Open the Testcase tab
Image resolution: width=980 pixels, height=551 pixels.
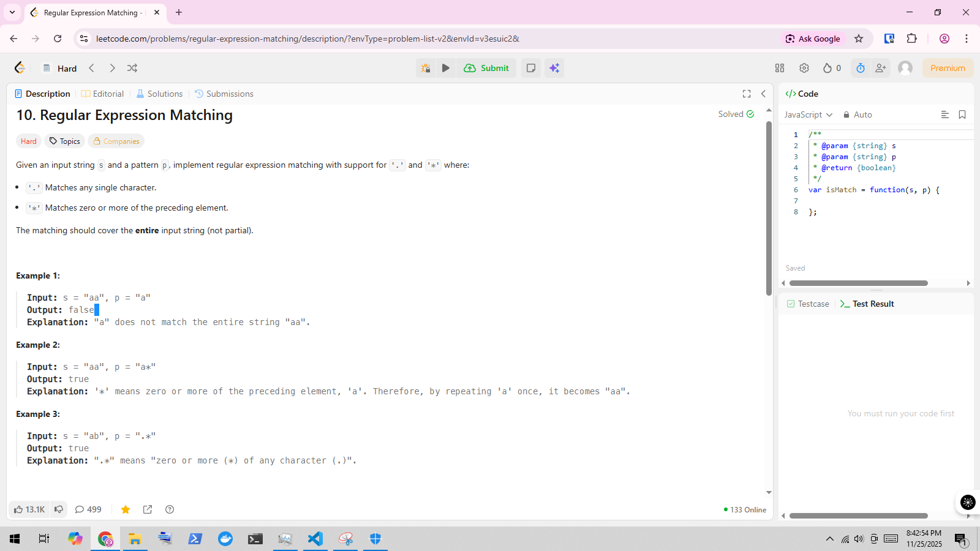coord(808,304)
